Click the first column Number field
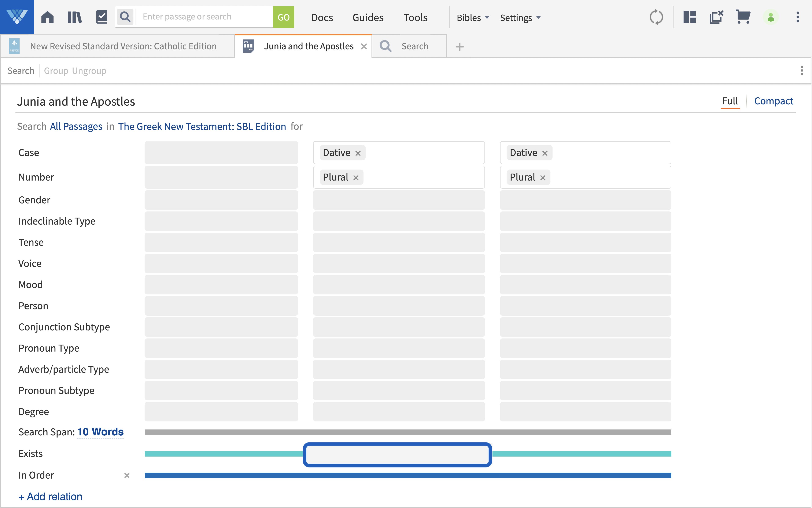Viewport: 812px width, 508px height. (221, 177)
